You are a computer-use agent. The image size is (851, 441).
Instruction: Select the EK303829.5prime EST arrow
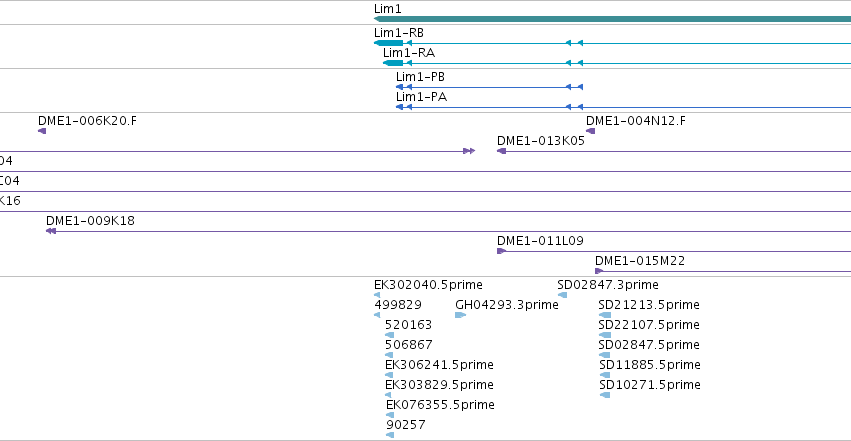388,395
